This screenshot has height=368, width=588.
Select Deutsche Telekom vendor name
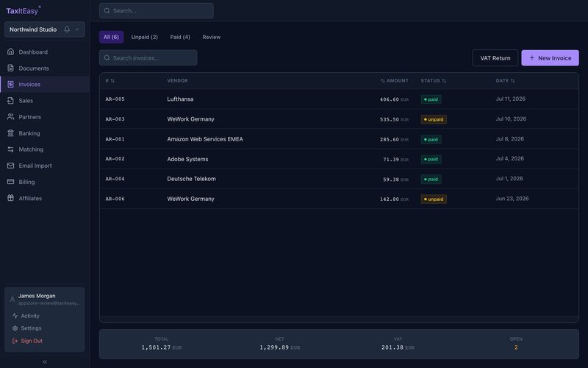pyautogui.click(x=191, y=179)
